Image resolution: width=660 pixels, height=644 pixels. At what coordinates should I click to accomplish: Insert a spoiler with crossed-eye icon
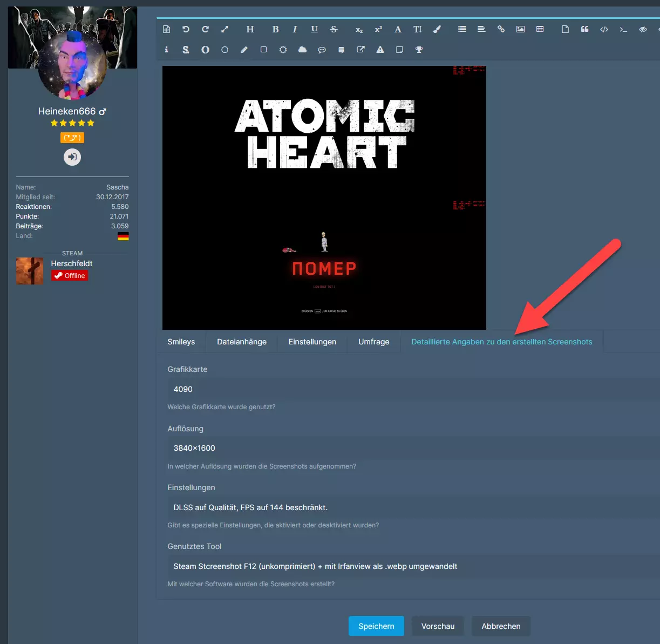coord(643,29)
